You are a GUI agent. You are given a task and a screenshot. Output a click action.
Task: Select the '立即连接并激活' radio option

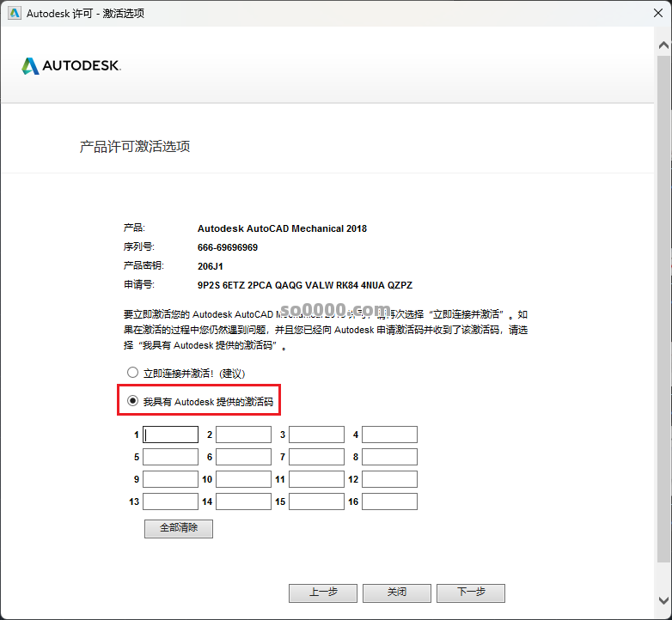coord(132,373)
